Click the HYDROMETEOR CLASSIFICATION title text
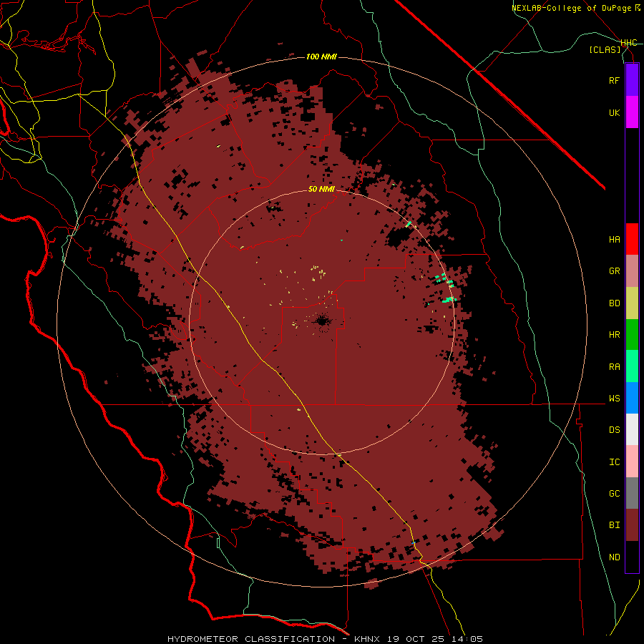This screenshot has width=644, height=644. pos(251,639)
